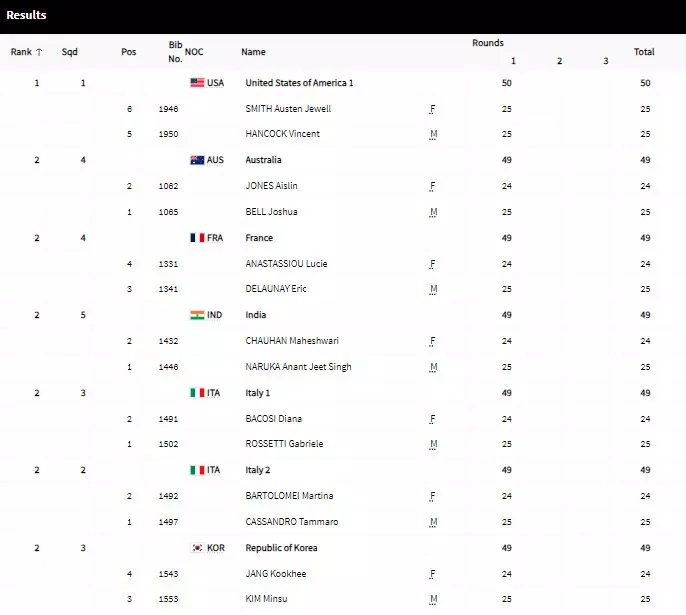Image resolution: width=686 pixels, height=615 pixels.
Task: Click the Bib No. column header
Action: 175,52
